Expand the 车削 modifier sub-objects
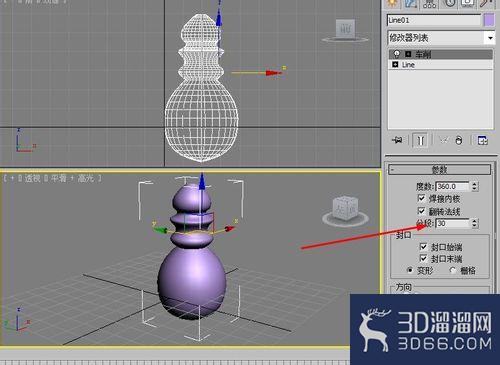 coord(408,54)
